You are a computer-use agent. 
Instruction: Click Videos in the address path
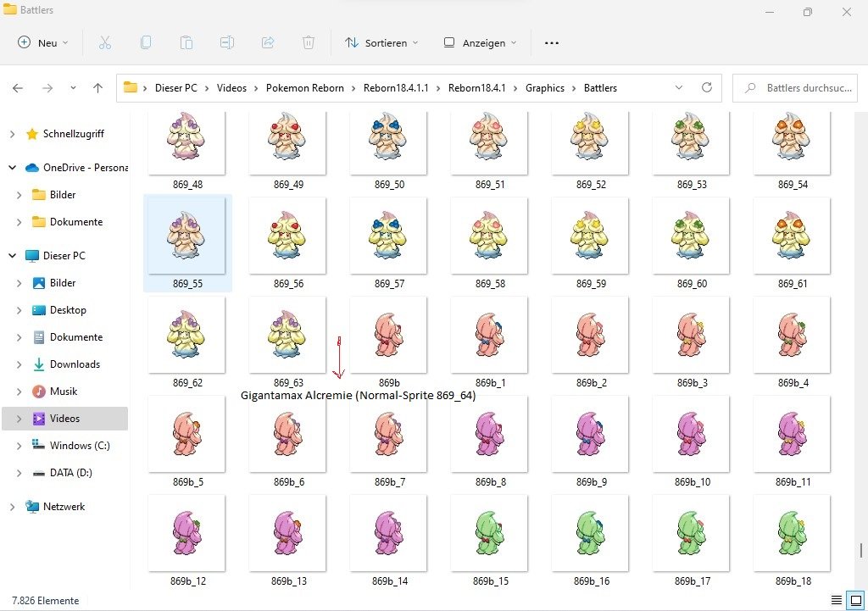click(x=231, y=88)
